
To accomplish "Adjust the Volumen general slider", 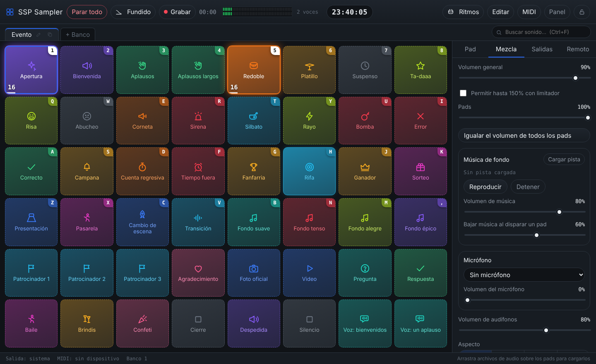I will coord(524,78).
